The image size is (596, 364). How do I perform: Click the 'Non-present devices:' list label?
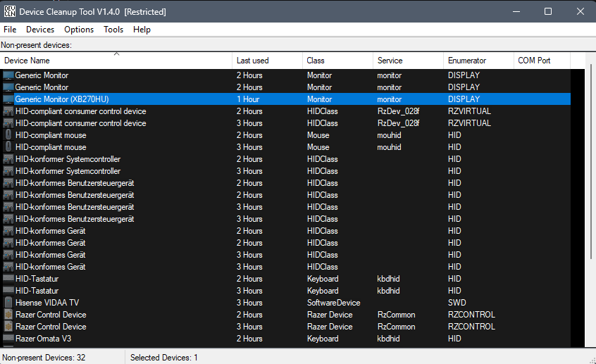click(x=36, y=45)
